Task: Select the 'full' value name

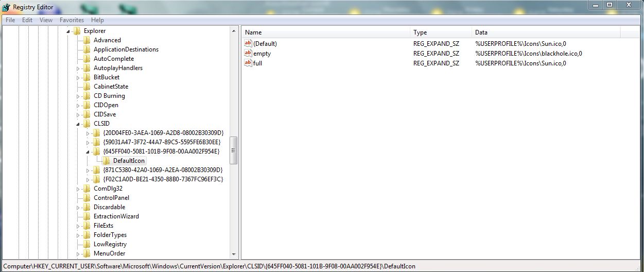Action: [x=257, y=63]
